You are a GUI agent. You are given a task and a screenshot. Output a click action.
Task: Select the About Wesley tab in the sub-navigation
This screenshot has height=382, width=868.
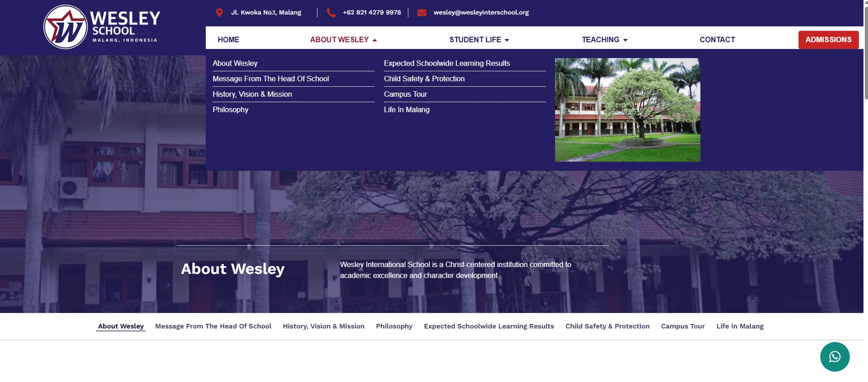coord(121,326)
